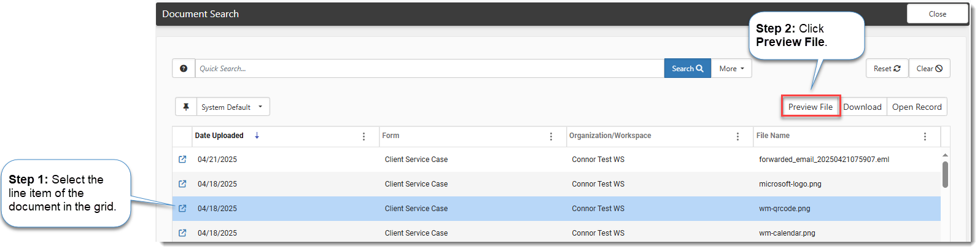Open record icon for forwarded_email row
980x251 pixels.
[x=182, y=160]
